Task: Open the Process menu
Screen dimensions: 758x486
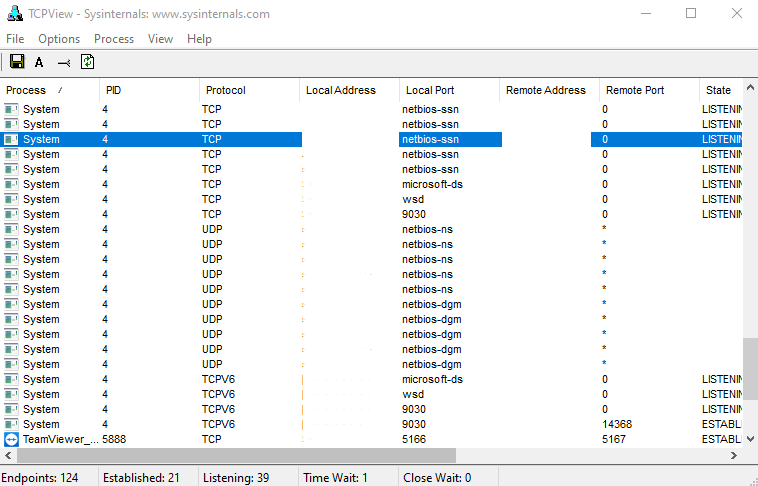Action: (x=114, y=39)
